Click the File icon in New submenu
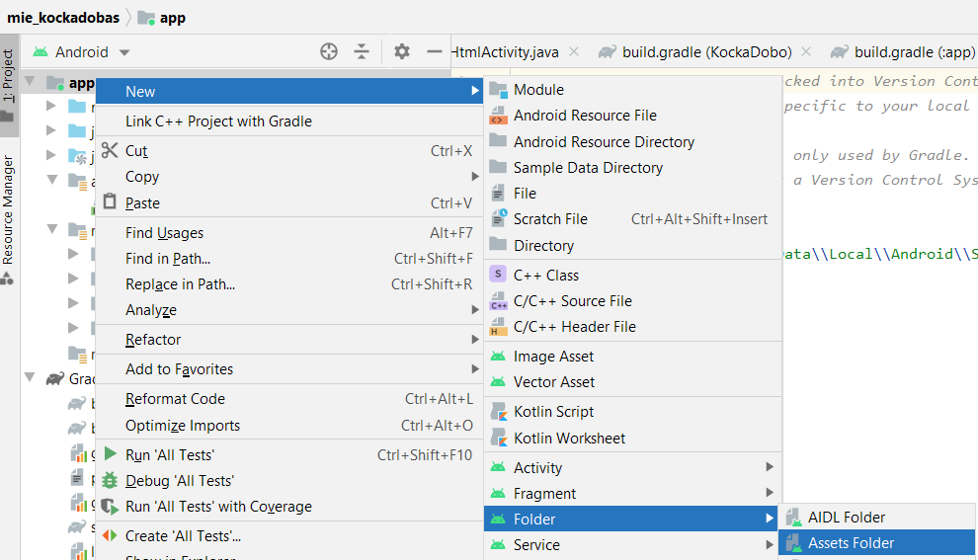This screenshot has width=978, height=560. pyautogui.click(x=498, y=193)
